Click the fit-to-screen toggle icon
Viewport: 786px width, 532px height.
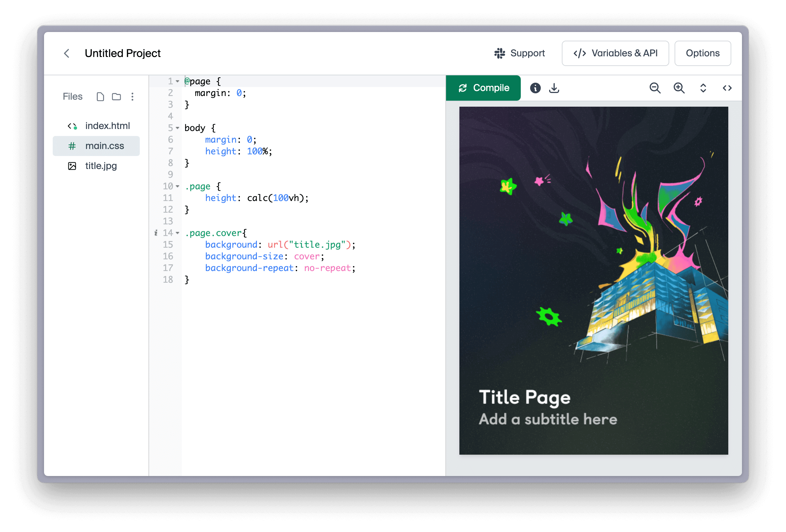coord(703,88)
